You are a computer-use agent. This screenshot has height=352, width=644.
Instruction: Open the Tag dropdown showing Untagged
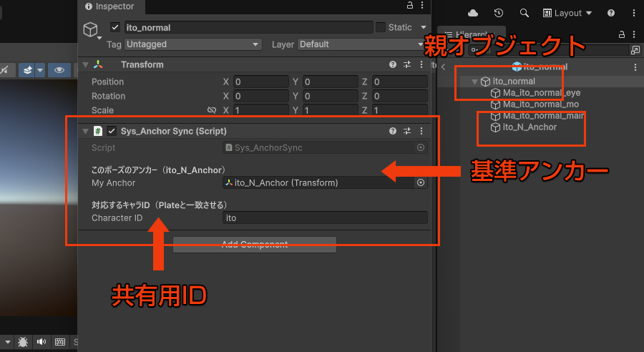point(192,44)
